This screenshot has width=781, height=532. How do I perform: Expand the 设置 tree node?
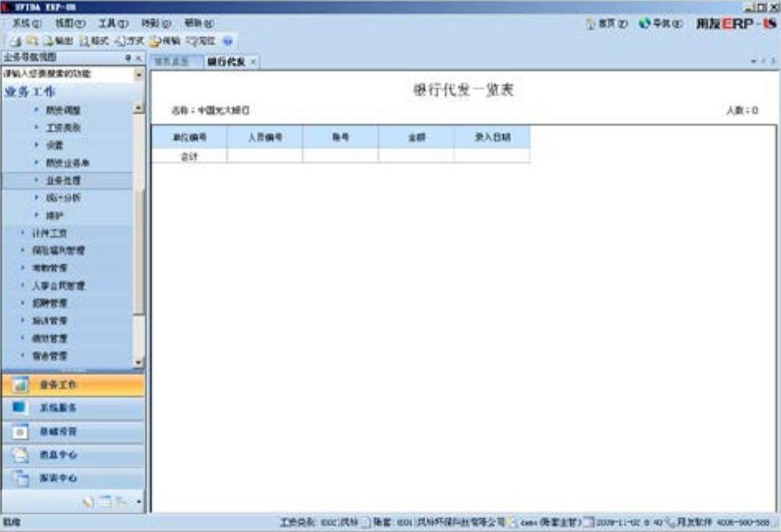tap(36, 145)
